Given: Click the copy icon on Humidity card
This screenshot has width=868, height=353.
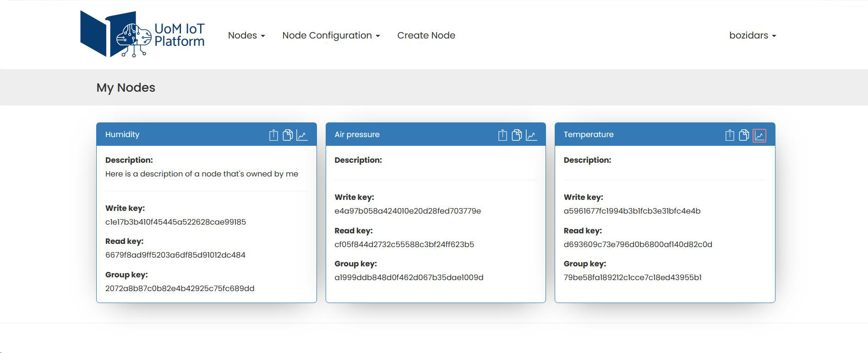Looking at the screenshot, I should [288, 135].
